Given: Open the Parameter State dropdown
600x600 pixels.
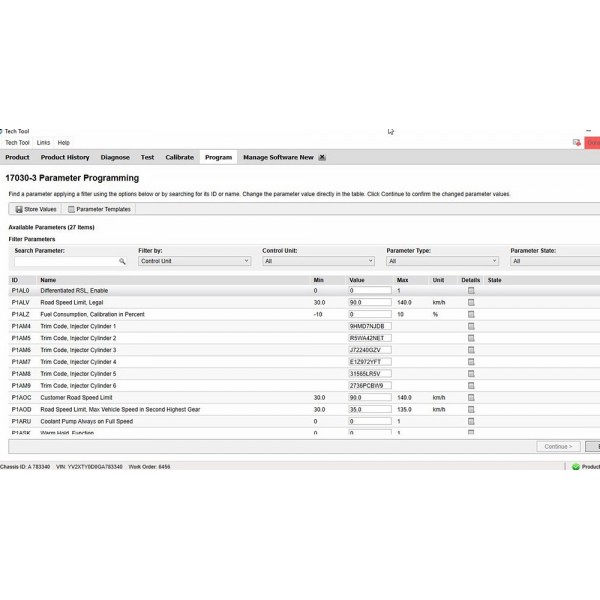Looking at the screenshot, I should (555, 261).
